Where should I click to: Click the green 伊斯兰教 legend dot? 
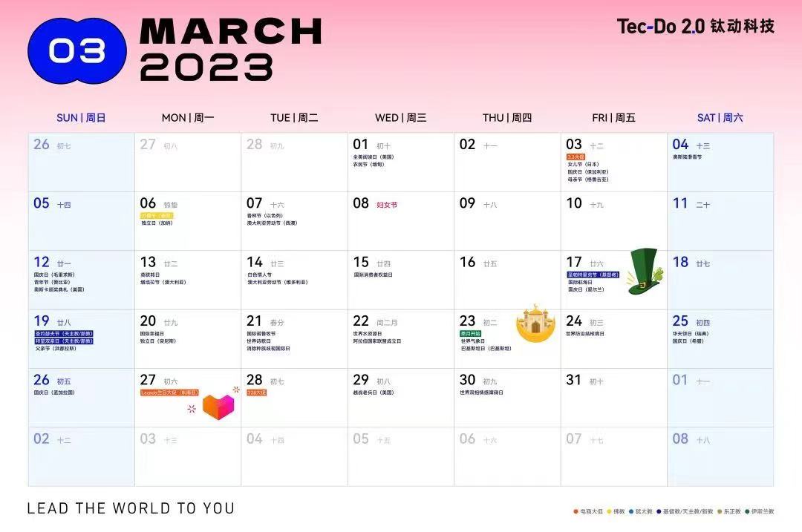click(x=747, y=511)
